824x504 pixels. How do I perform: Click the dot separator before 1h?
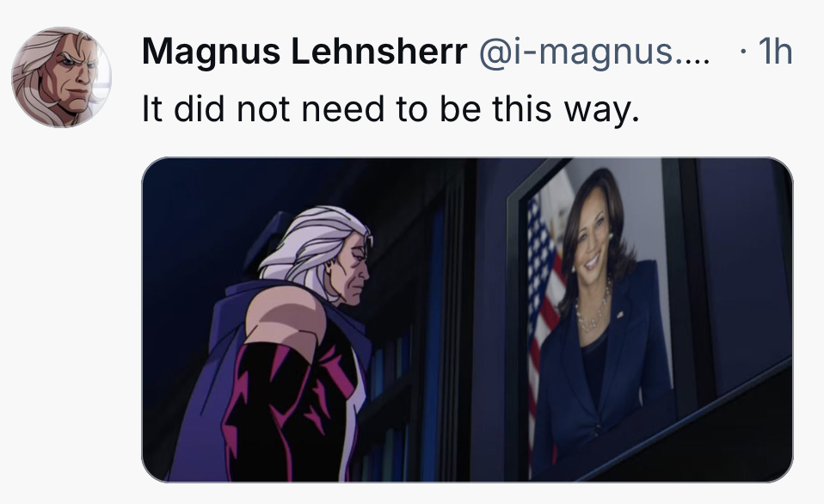click(x=742, y=52)
